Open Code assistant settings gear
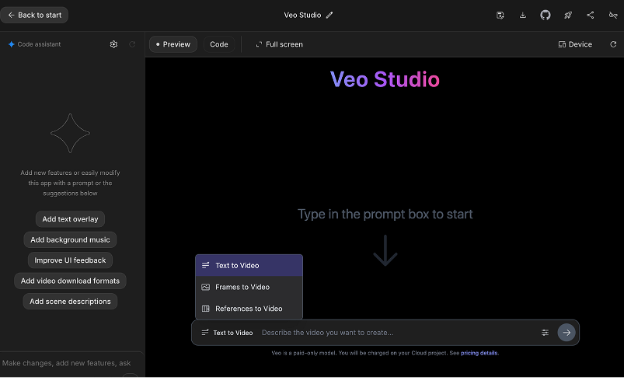The height and width of the screenshot is (378, 624). coord(113,44)
